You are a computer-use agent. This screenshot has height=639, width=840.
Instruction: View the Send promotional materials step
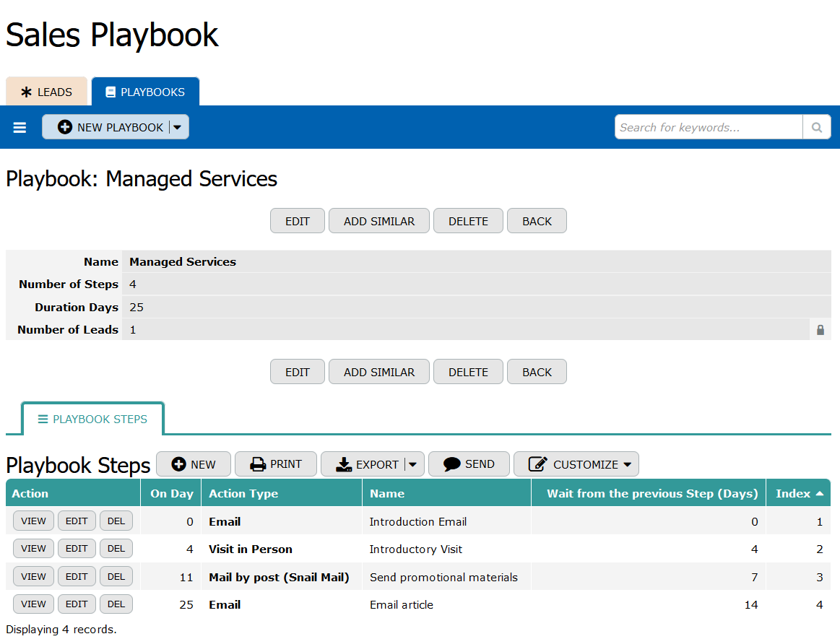(33, 576)
